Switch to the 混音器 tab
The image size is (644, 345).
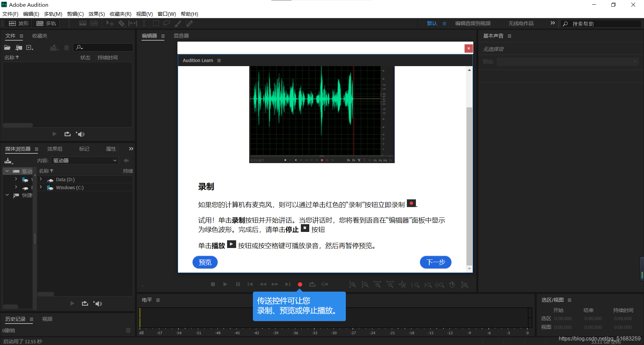[x=181, y=36]
